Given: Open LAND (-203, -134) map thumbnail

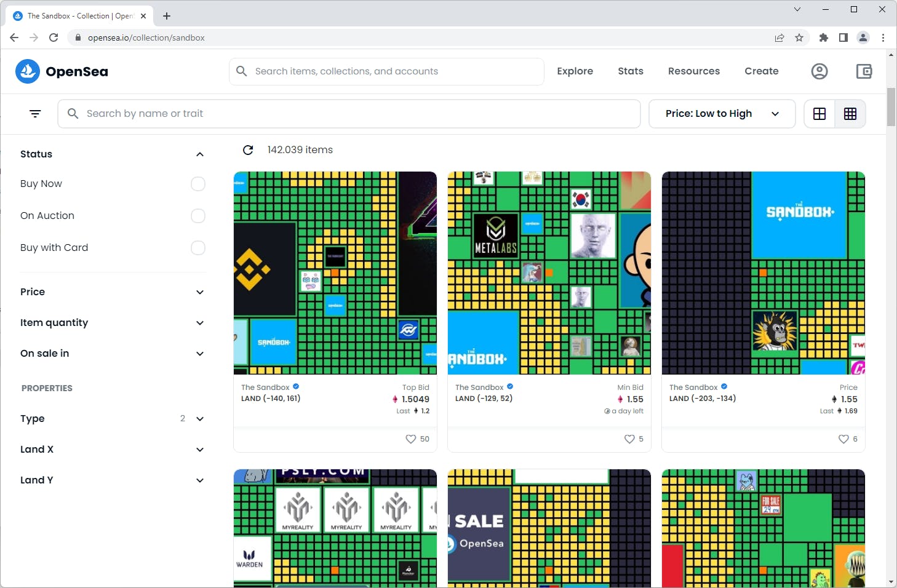Looking at the screenshot, I should [x=763, y=273].
